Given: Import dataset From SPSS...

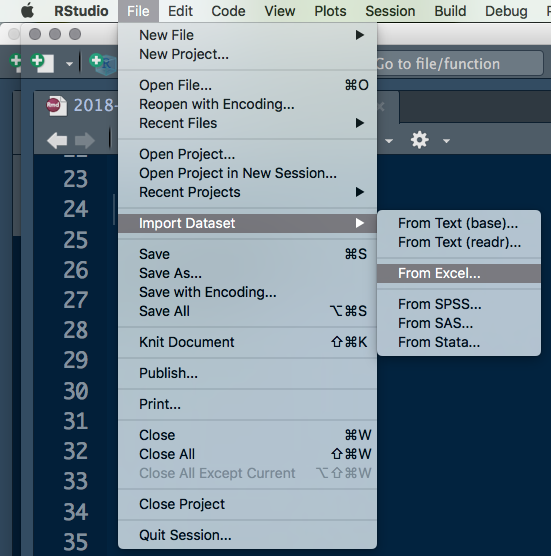Looking at the screenshot, I should pyautogui.click(x=459, y=304).
